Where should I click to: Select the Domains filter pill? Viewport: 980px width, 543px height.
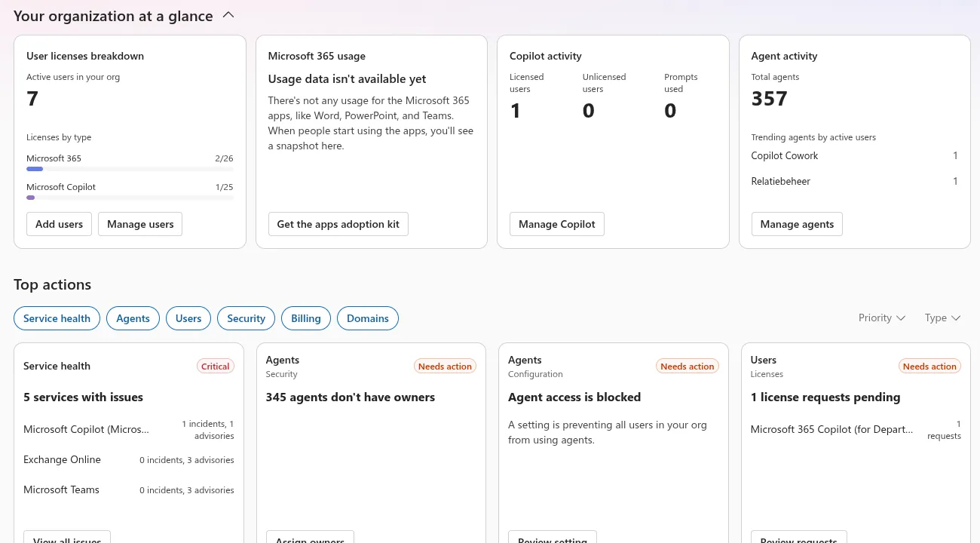tap(368, 318)
